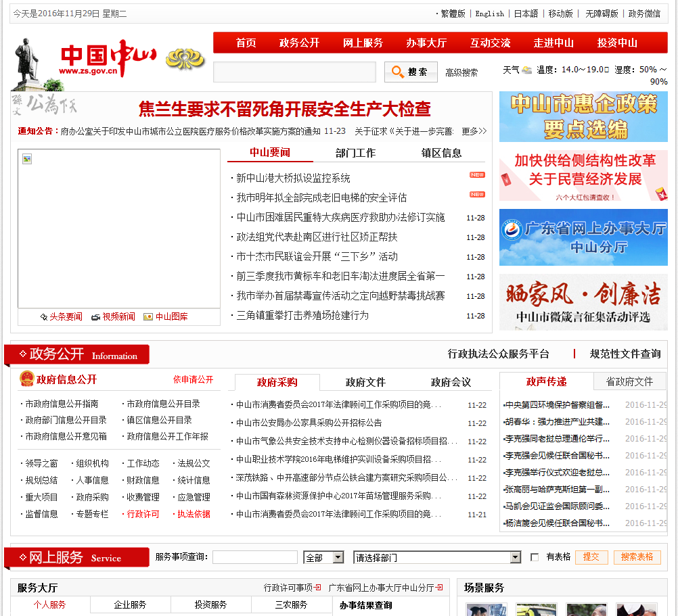Toggle the 有表格 checkbox

click(x=535, y=557)
